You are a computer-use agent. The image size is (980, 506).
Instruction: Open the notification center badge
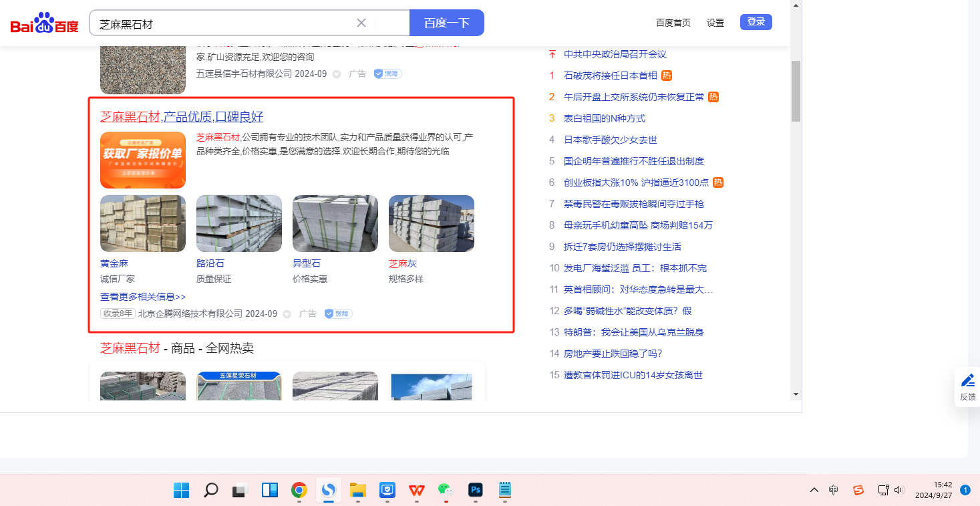pyautogui.click(x=965, y=490)
